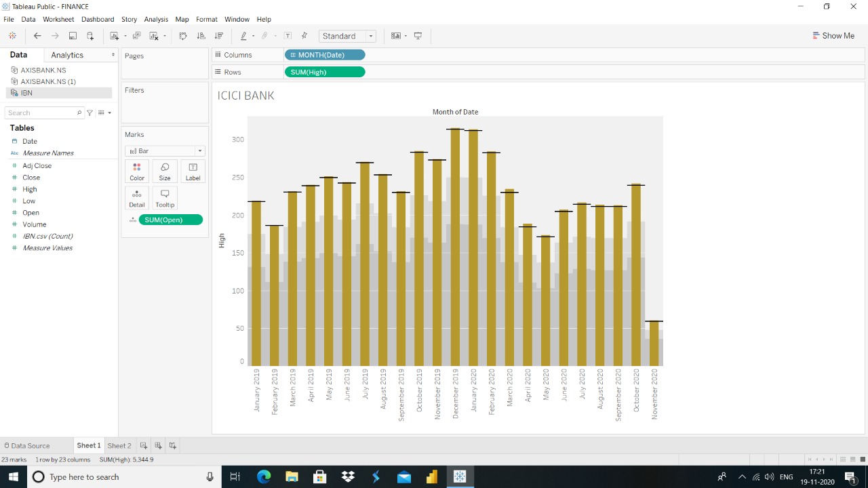Click the SUM(Open) pill in Marks
Screen dimensions: 868x488
(x=170, y=220)
